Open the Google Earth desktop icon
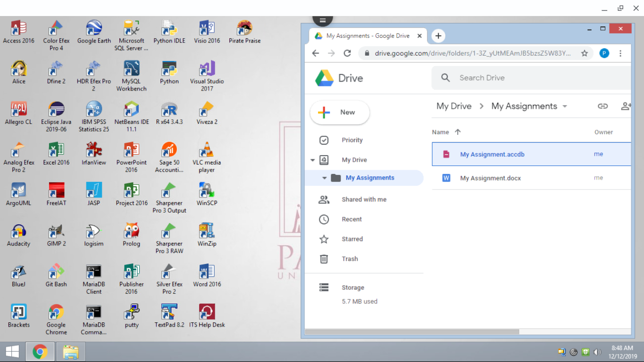Viewport: 644px width, 362px height. tap(94, 32)
